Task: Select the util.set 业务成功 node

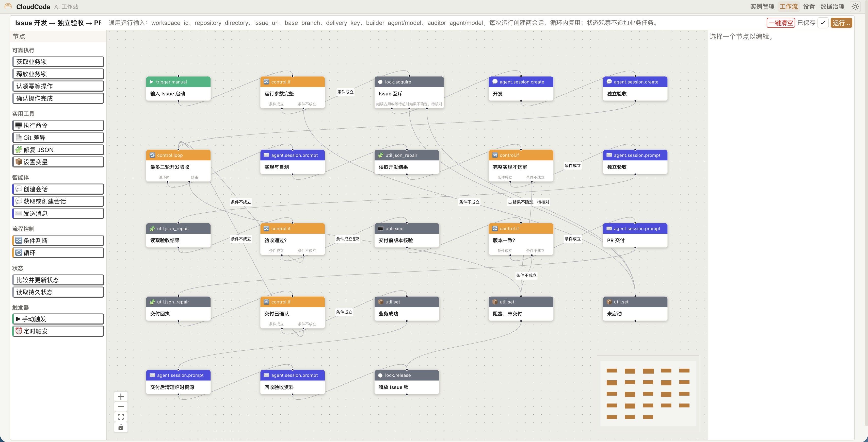Action: 407,308
